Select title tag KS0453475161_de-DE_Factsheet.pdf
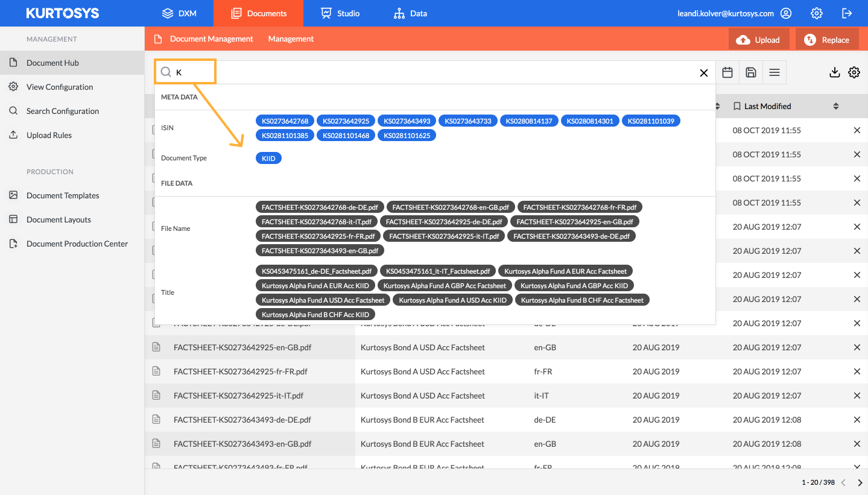The height and width of the screenshot is (495, 868). pos(317,271)
